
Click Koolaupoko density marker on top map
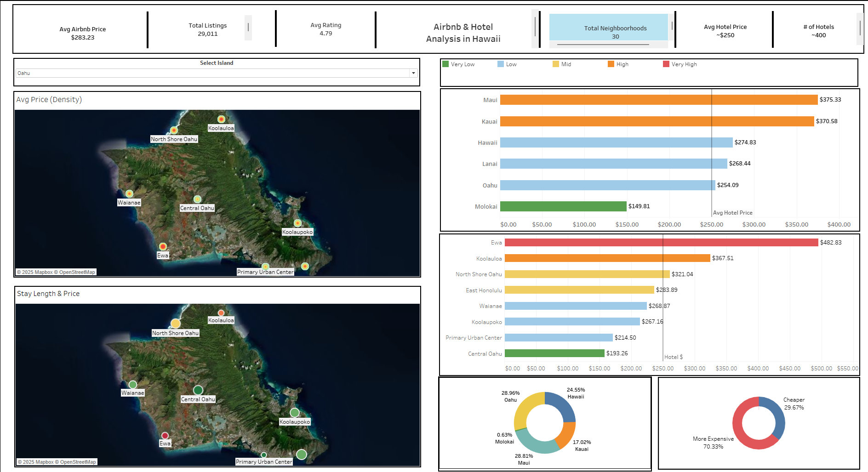(x=297, y=223)
